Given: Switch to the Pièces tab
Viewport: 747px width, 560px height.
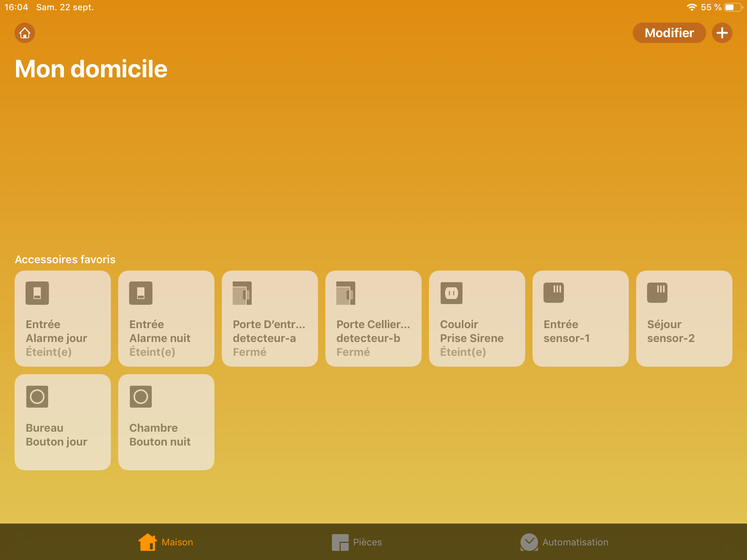Looking at the screenshot, I should pyautogui.click(x=357, y=542).
